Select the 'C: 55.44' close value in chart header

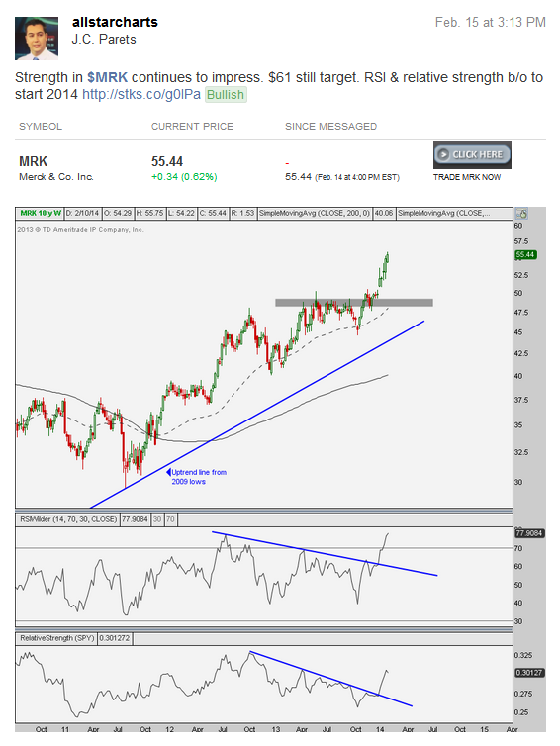pos(212,213)
